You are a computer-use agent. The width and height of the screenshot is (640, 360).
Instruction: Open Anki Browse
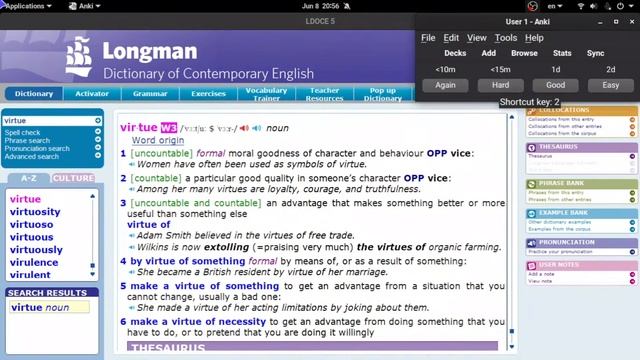[x=524, y=53]
